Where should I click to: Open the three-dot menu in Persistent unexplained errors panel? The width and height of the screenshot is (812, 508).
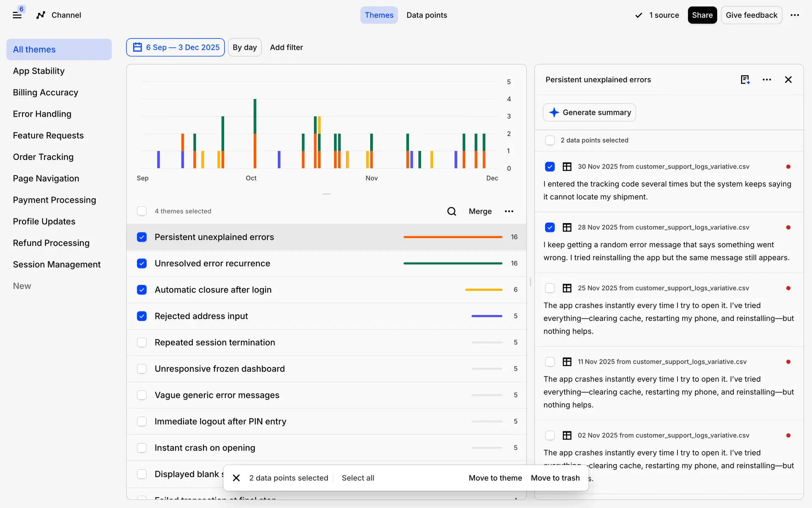767,80
